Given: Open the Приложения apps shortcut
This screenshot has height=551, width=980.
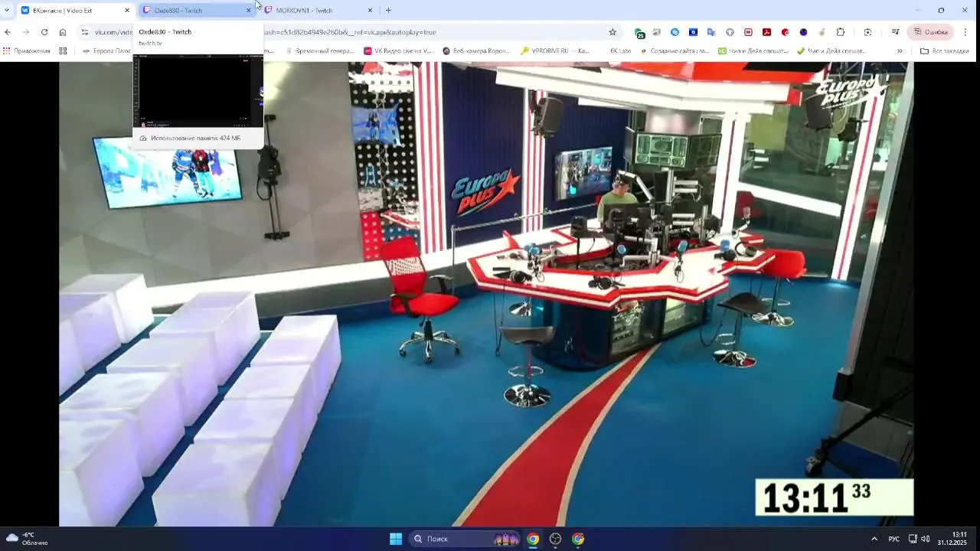Looking at the screenshot, I should 27,51.
